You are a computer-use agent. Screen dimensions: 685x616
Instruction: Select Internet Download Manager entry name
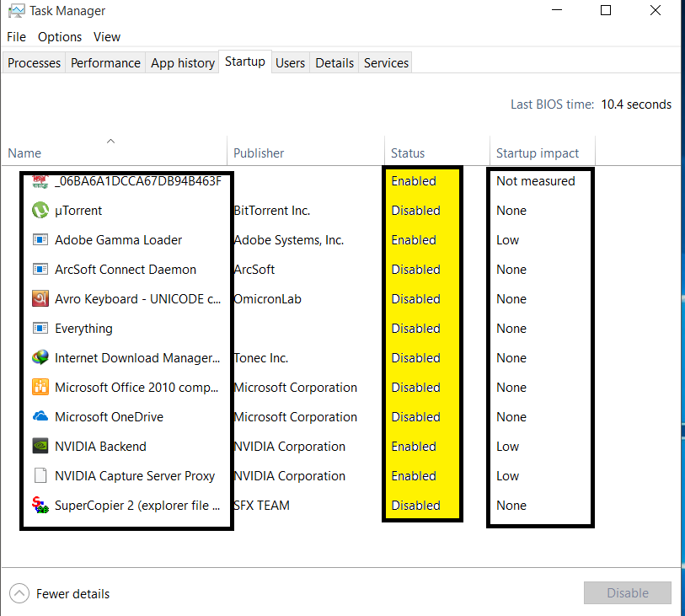point(137,358)
